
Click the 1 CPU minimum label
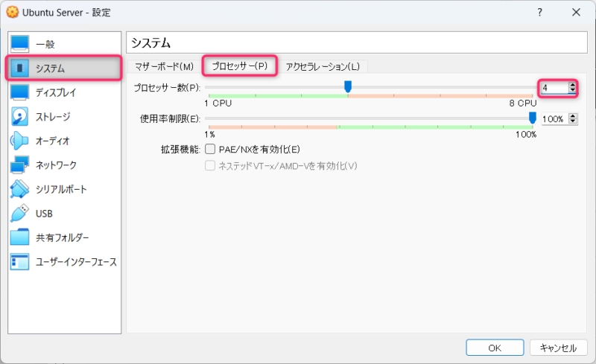218,103
